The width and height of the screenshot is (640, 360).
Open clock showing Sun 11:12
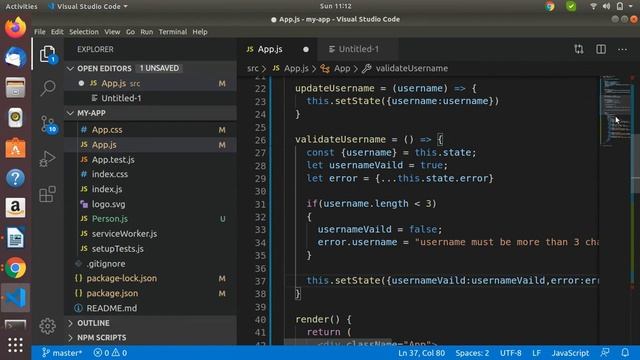[x=336, y=6]
